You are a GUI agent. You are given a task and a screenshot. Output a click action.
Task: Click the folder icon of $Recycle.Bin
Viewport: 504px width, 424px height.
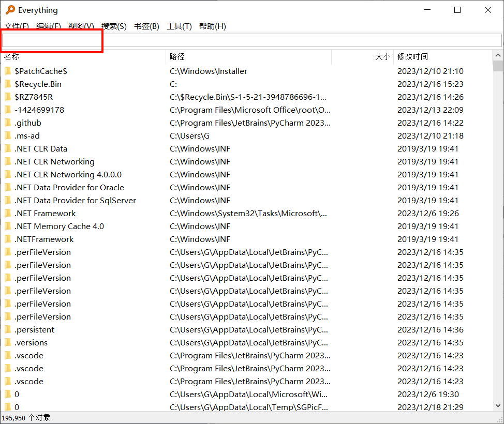click(8, 84)
